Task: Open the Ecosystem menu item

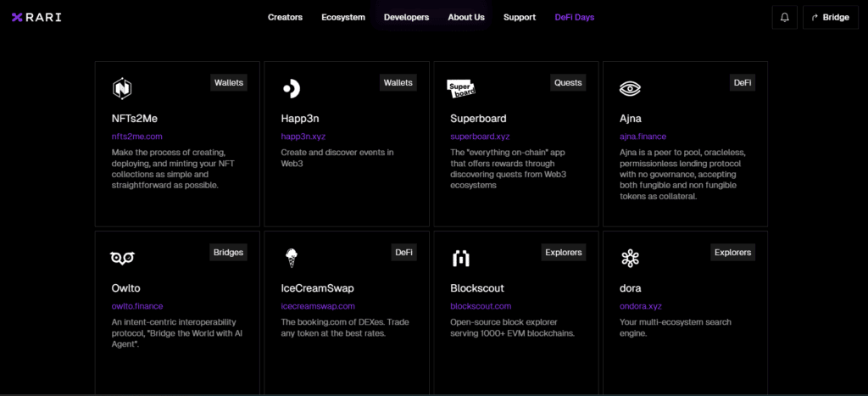Action: 343,17
